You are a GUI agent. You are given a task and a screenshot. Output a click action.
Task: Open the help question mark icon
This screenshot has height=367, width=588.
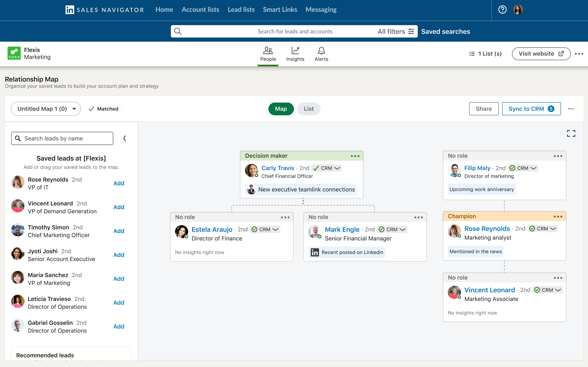point(502,10)
